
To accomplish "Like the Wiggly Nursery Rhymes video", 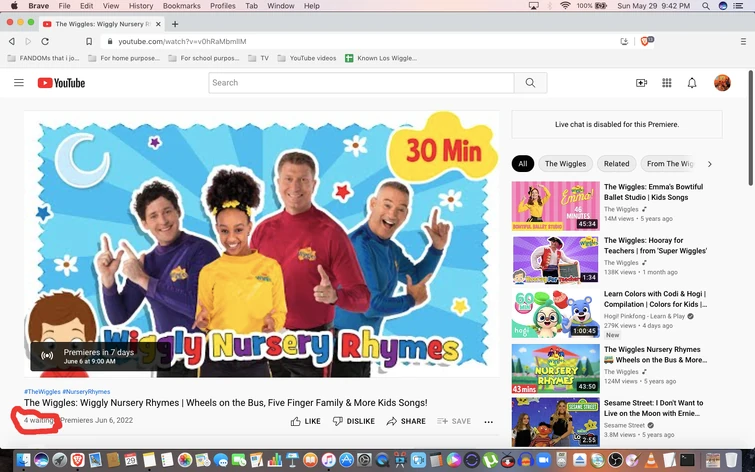I will (306, 421).
